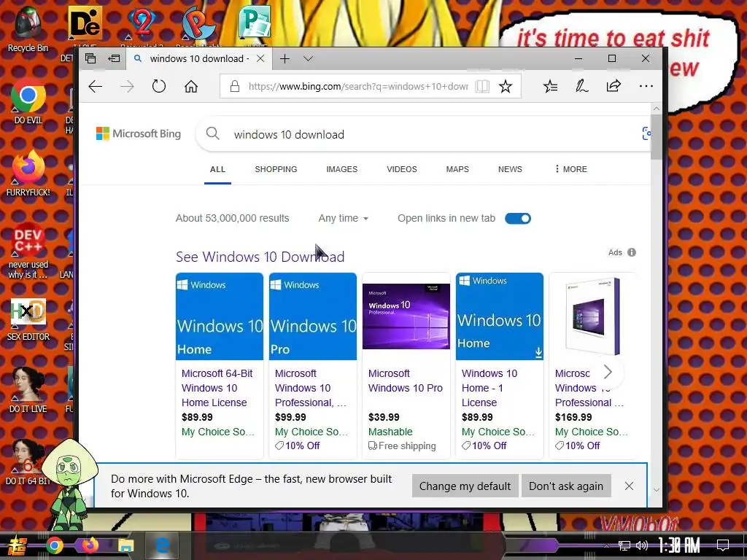Screen dimensions: 747x560
Task: Click the Edge taskbar icon
Action: tap(162, 545)
